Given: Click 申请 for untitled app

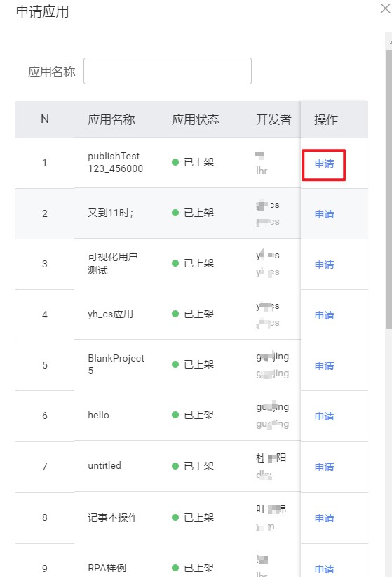Looking at the screenshot, I should [325, 467].
